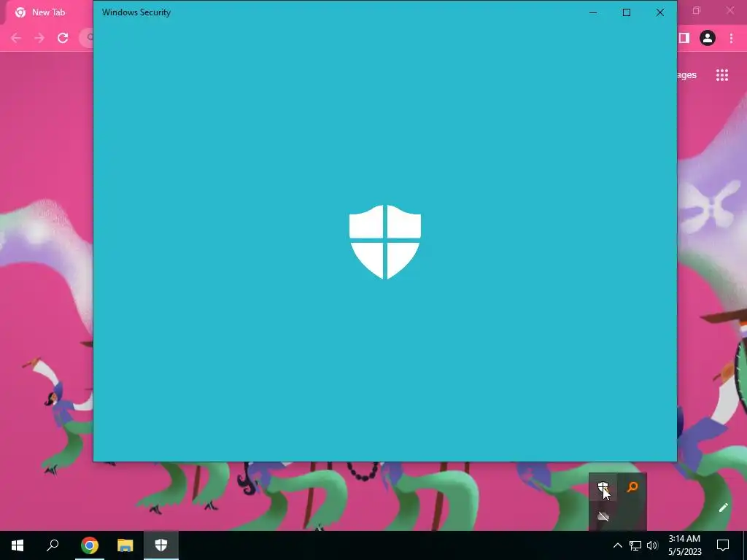Toggle Chrome side panel icon

(x=684, y=38)
